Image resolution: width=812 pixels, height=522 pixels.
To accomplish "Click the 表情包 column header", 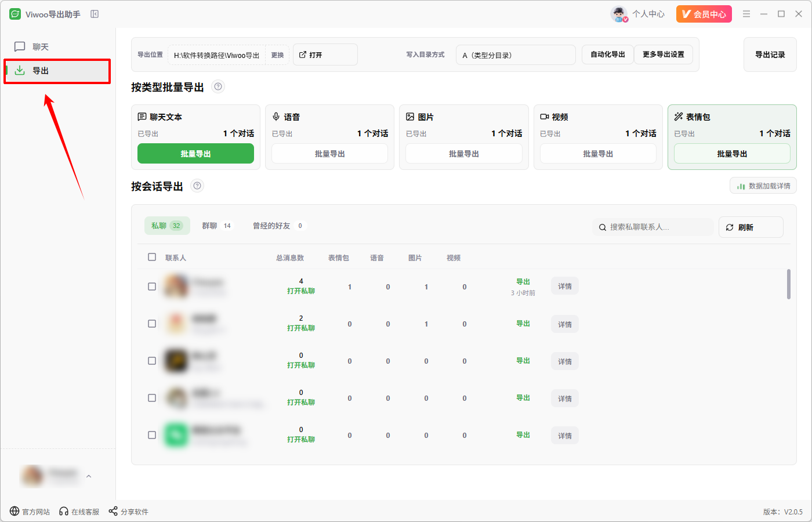I will click(339, 258).
